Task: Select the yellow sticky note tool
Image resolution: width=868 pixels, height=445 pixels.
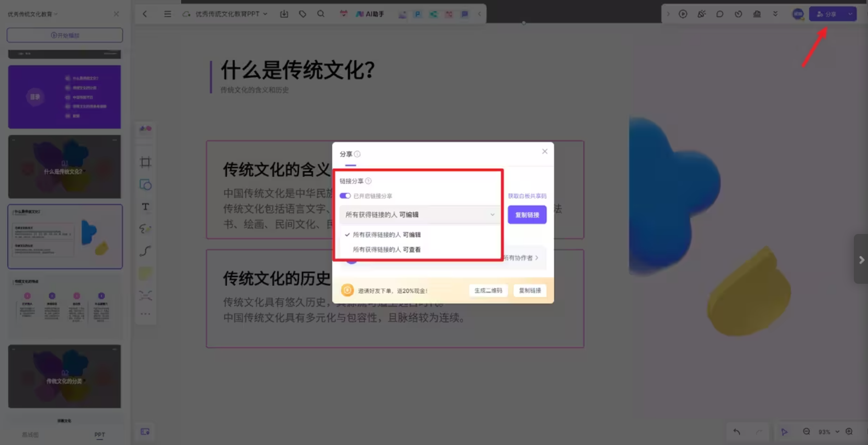Action: tap(145, 273)
